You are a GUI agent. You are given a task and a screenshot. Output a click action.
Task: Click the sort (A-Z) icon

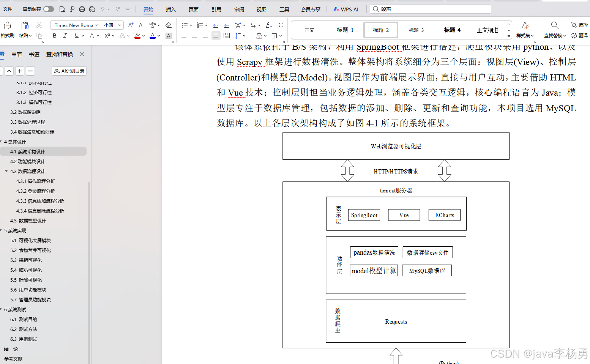click(x=269, y=25)
